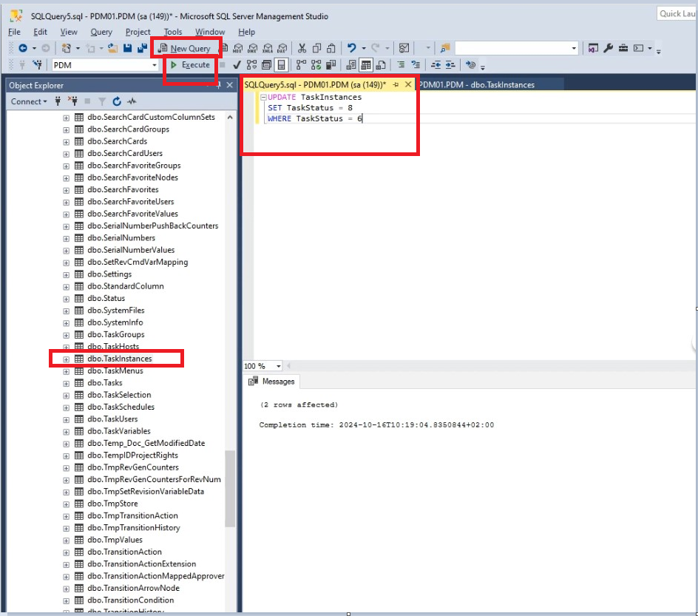Click the Increase Indent icon
Screen dimensions: 698x616
click(450, 65)
